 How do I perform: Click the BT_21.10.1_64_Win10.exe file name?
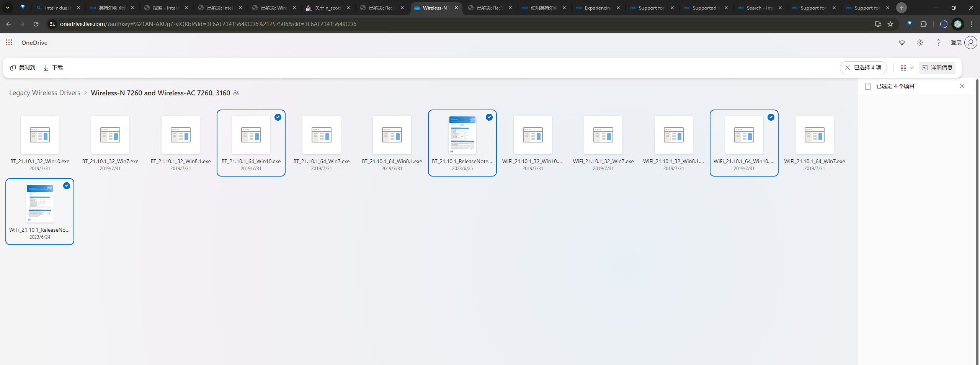pyautogui.click(x=251, y=161)
